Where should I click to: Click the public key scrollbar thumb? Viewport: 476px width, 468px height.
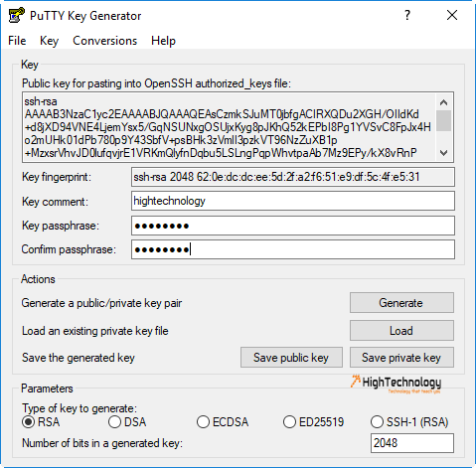coord(443,120)
